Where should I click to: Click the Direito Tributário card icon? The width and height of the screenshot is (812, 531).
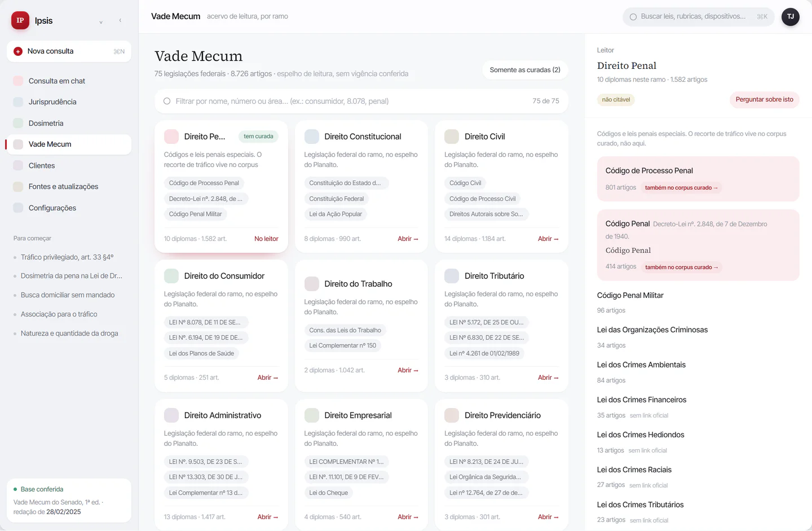pos(452,276)
